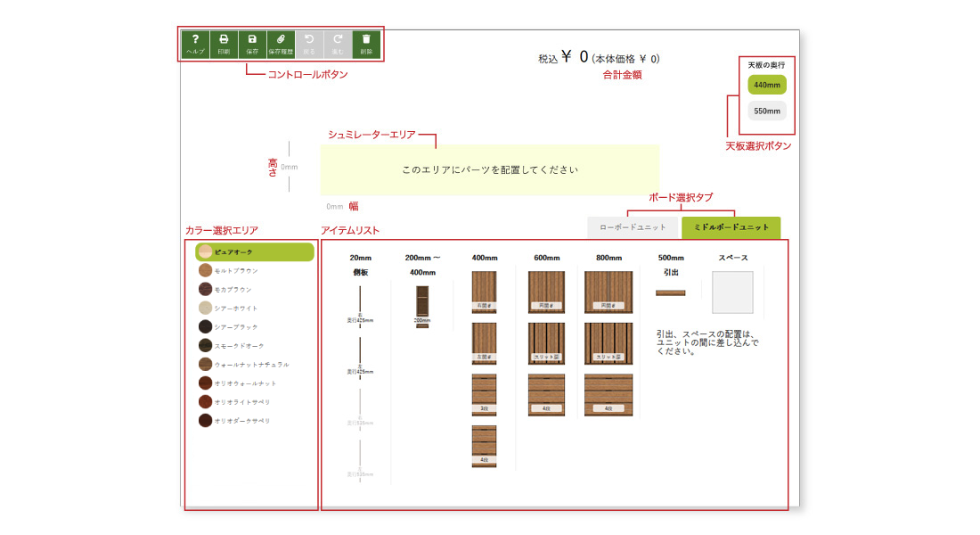Choose ピュアオーク color

pyautogui.click(x=255, y=251)
